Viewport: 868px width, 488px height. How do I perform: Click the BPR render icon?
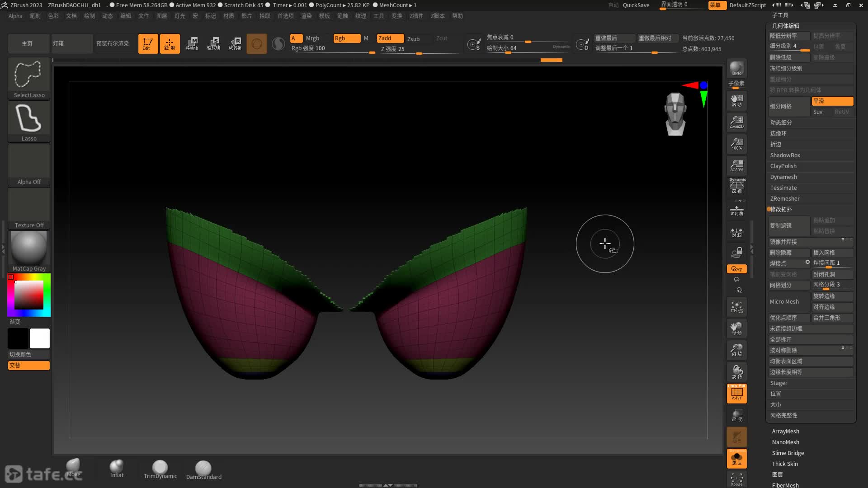coord(736,68)
